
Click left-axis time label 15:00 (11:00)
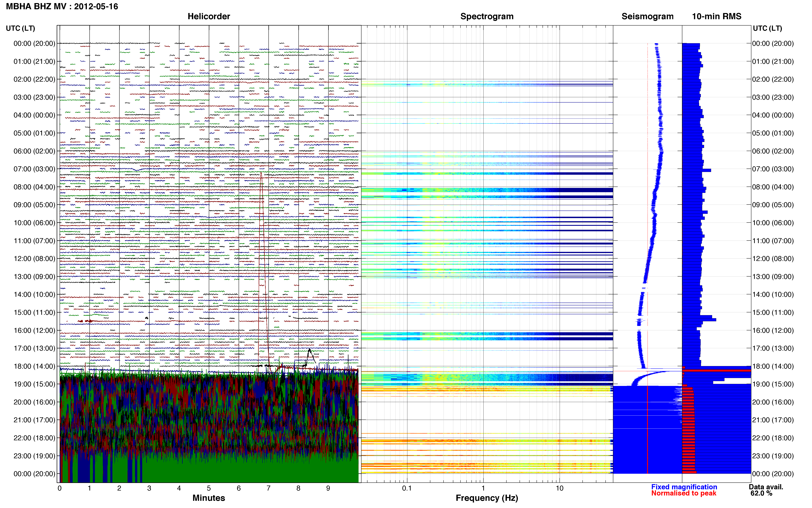click(x=34, y=312)
